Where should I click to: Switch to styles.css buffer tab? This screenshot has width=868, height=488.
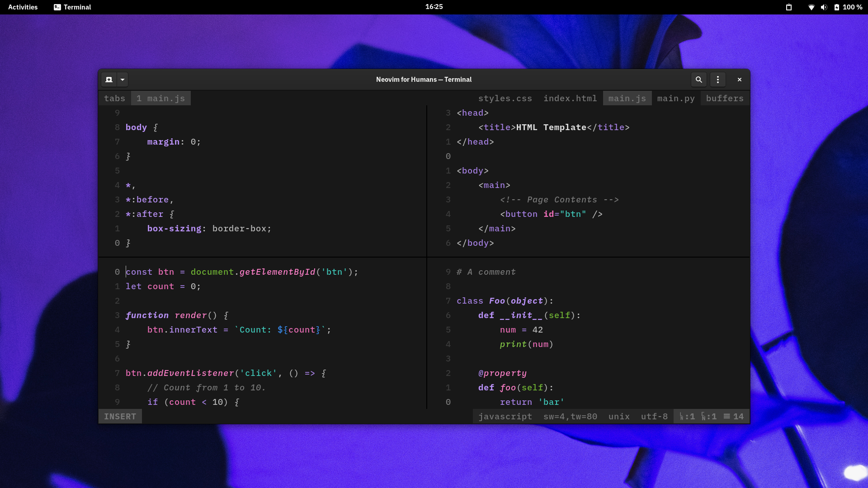tap(505, 99)
